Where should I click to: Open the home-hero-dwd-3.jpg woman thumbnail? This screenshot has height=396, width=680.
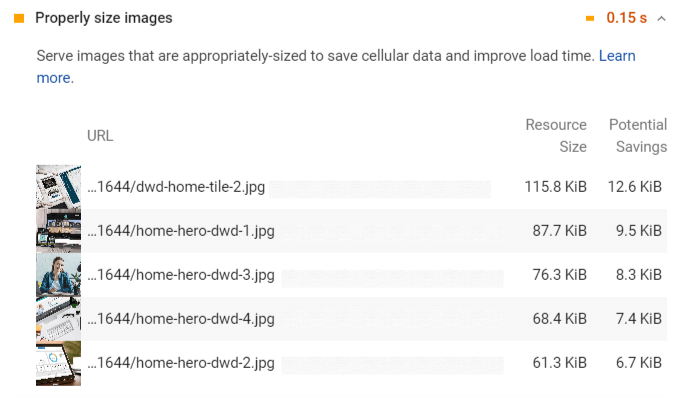coord(59,275)
